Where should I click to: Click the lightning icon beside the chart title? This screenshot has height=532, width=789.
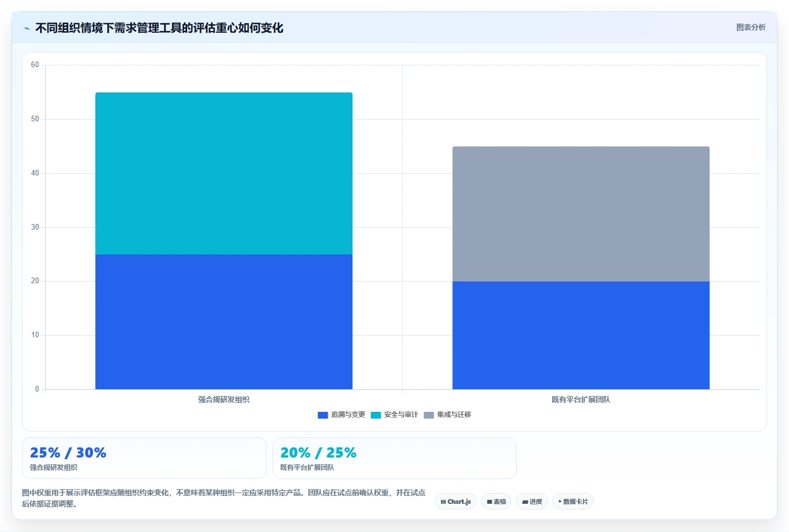click(27, 28)
